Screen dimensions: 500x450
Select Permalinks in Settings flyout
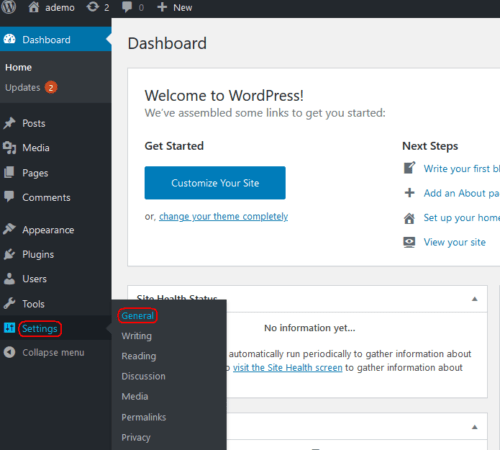(x=144, y=417)
